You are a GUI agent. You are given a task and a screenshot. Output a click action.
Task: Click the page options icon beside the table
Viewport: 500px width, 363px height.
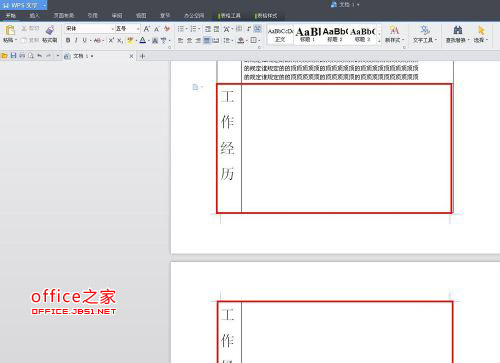[195, 87]
